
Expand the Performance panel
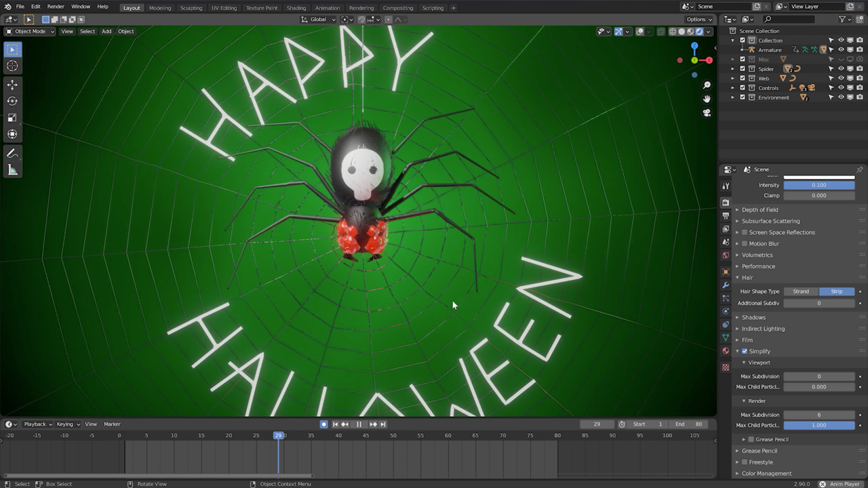tap(758, 266)
